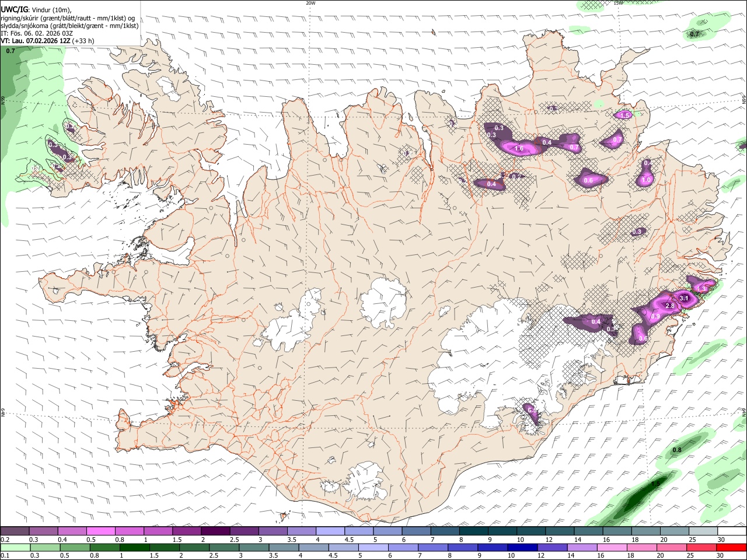Click the lower legend swatch starting at 0.3

coord(45,547)
